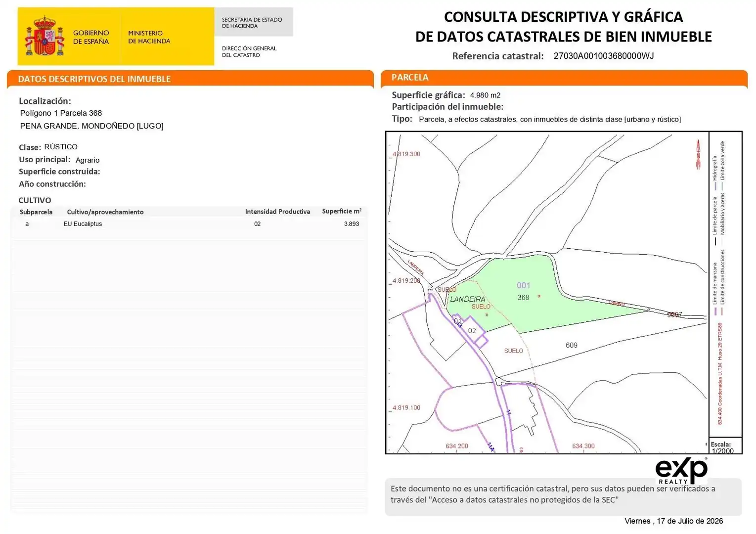The image size is (756, 534).
Task: Click the intensity value '02' in table
Action: 257,224
